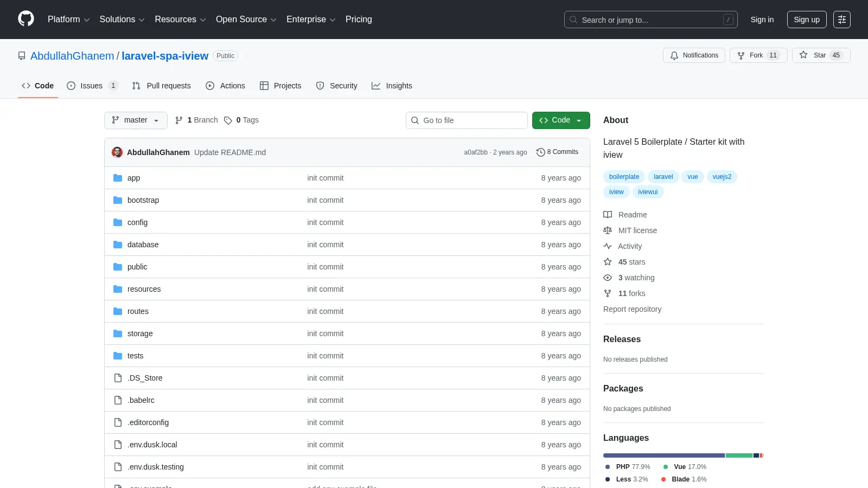
Task: Click the branch icon beside 1 Branch
Action: coord(179,120)
